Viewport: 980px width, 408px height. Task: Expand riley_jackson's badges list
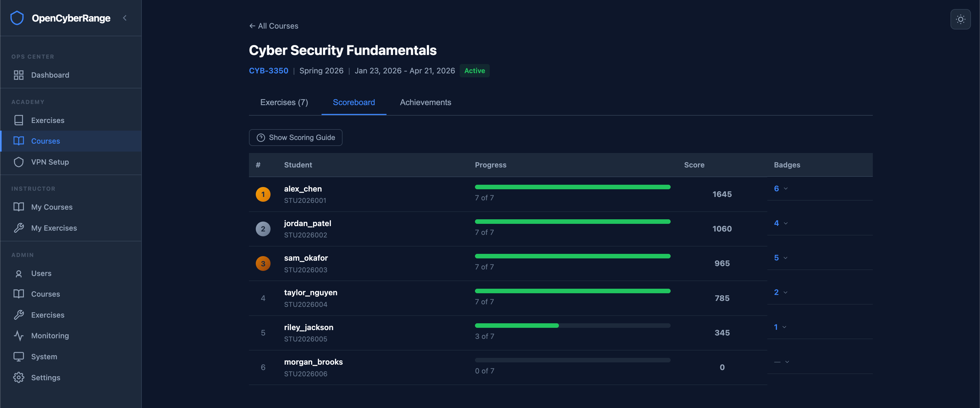click(780, 327)
